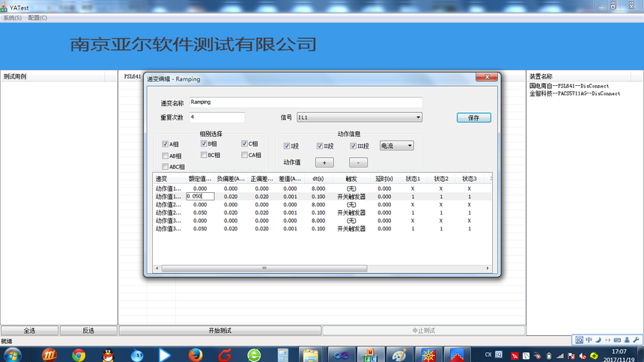
Task: Open the QQ penguin taskbar icon
Action: click(108, 355)
